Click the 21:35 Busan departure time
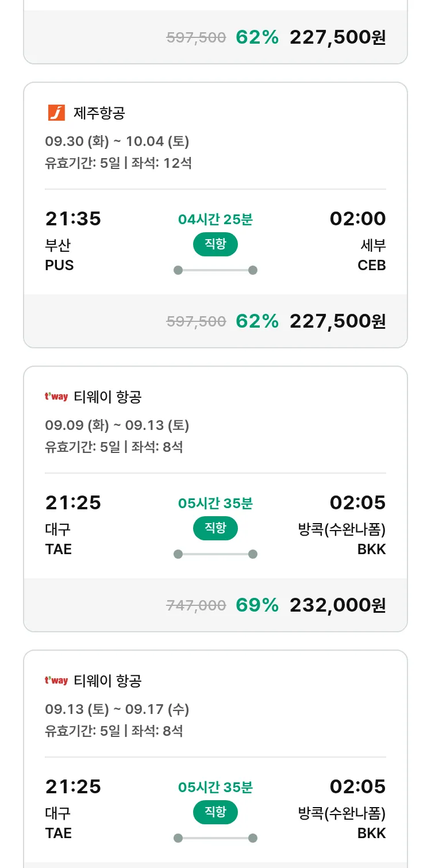 (73, 219)
